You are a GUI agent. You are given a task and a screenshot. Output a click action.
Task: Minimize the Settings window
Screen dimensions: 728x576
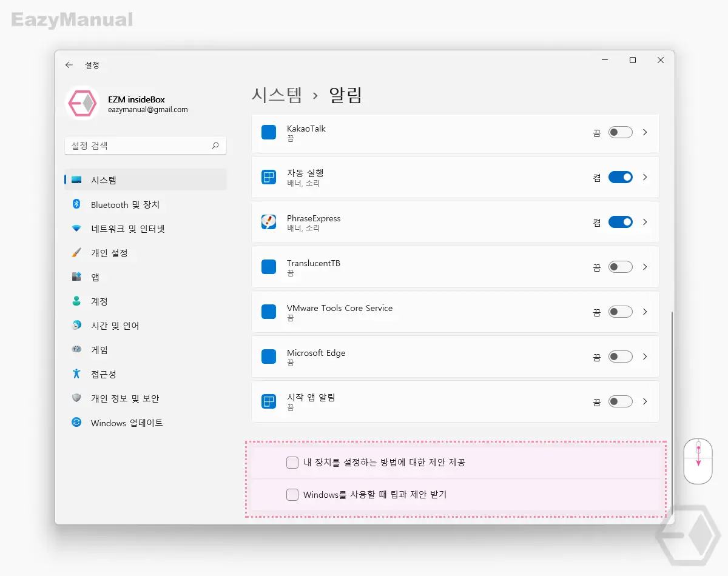coord(605,60)
